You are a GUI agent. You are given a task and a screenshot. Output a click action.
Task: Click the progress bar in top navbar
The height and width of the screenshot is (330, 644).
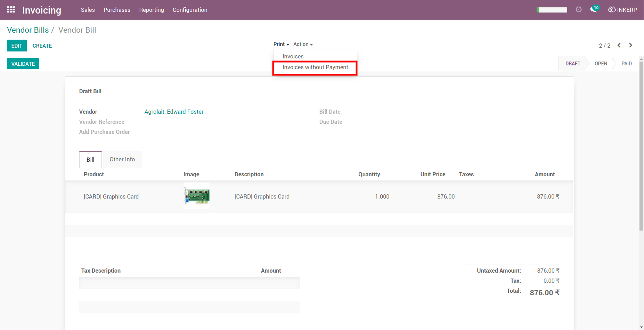(x=552, y=10)
